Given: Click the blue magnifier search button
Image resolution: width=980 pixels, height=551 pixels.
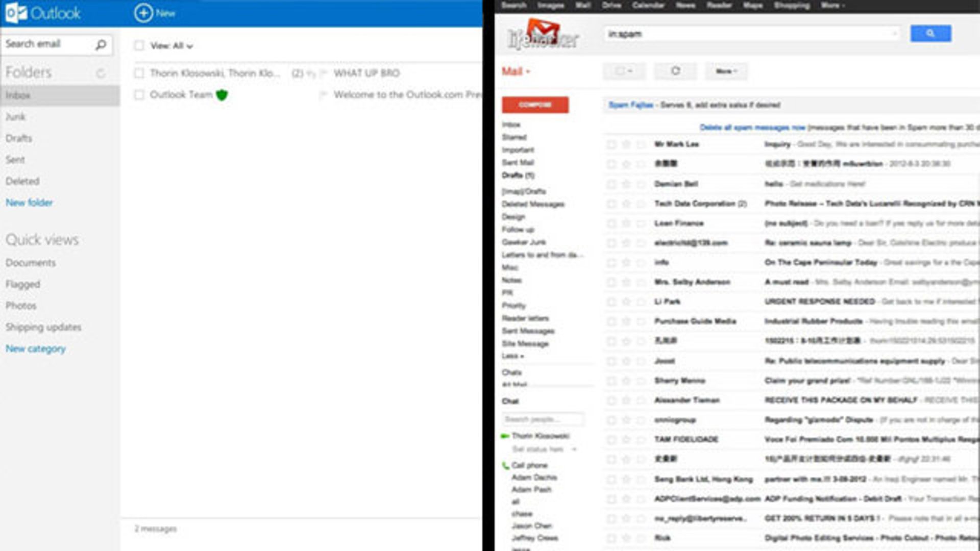Looking at the screenshot, I should click(x=930, y=33).
